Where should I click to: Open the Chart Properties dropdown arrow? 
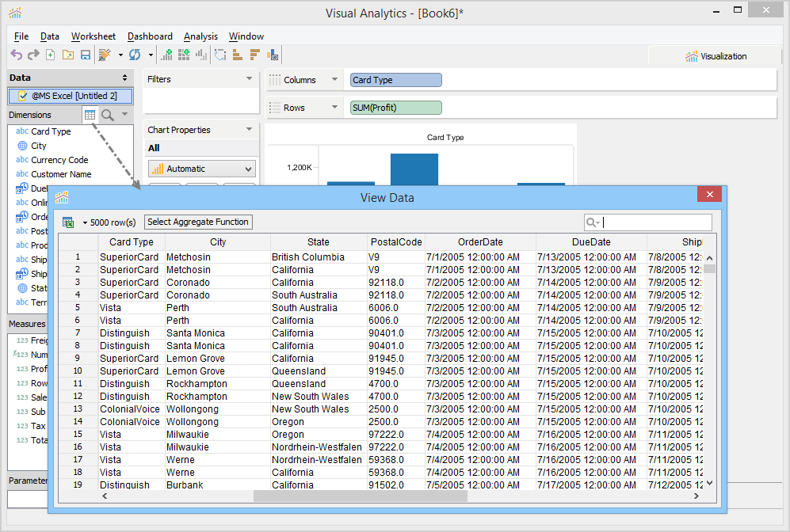[250, 130]
